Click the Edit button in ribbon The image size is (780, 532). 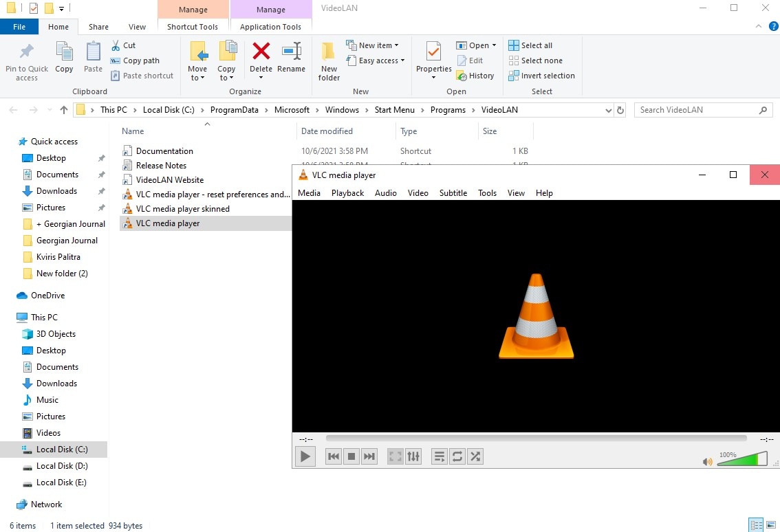(470, 60)
